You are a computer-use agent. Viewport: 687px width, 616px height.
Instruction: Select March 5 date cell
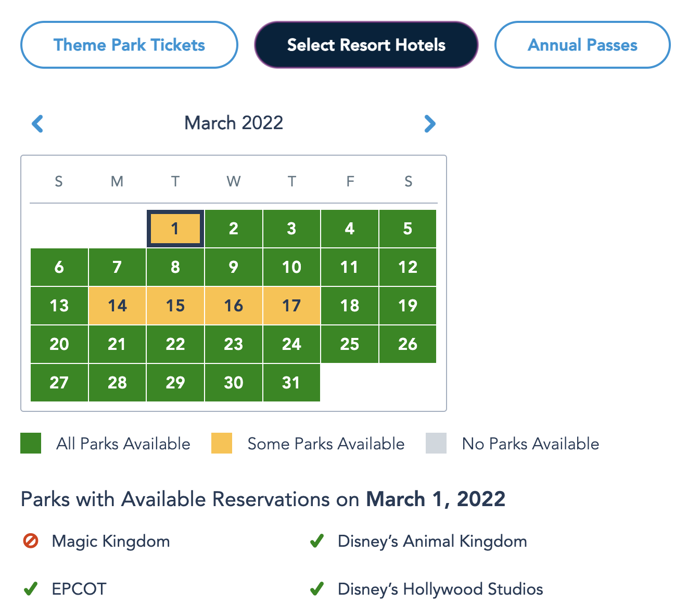point(408,229)
